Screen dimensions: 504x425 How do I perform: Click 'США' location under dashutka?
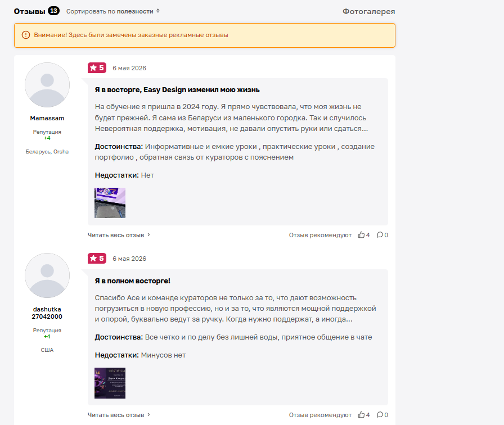coord(47,350)
